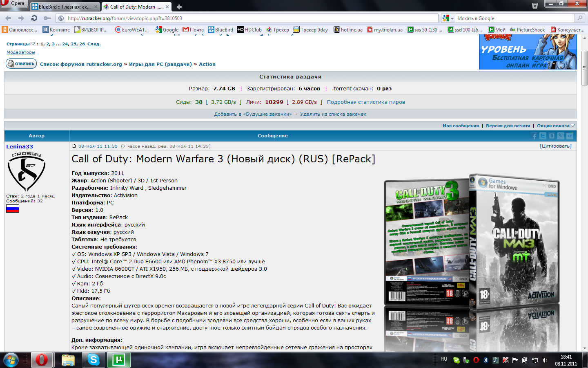The width and height of the screenshot is (588, 368).
Task: Click Удалить из списка закачек link
Action: pos(333,114)
